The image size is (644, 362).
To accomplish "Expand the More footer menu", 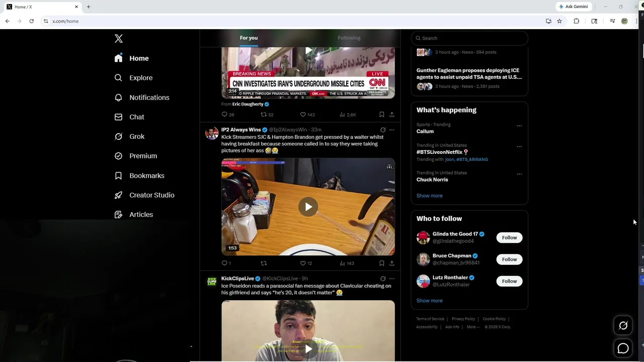I will (x=472, y=327).
